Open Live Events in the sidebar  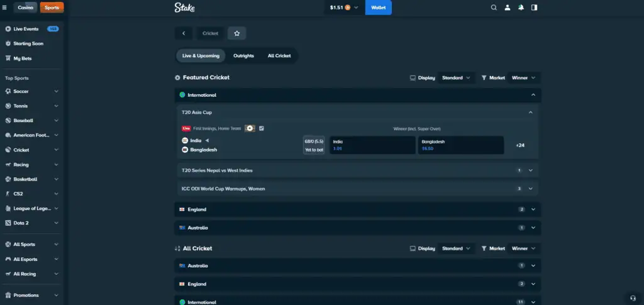[x=26, y=29]
